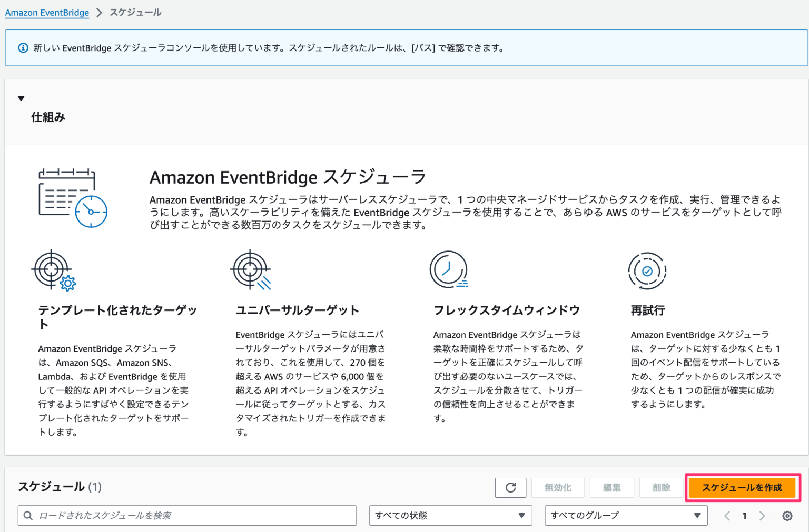Click the スケジュールを作成 button
The width and height of the screenshot is (809, 532).
pyautogui.click(x=742, y=487)
